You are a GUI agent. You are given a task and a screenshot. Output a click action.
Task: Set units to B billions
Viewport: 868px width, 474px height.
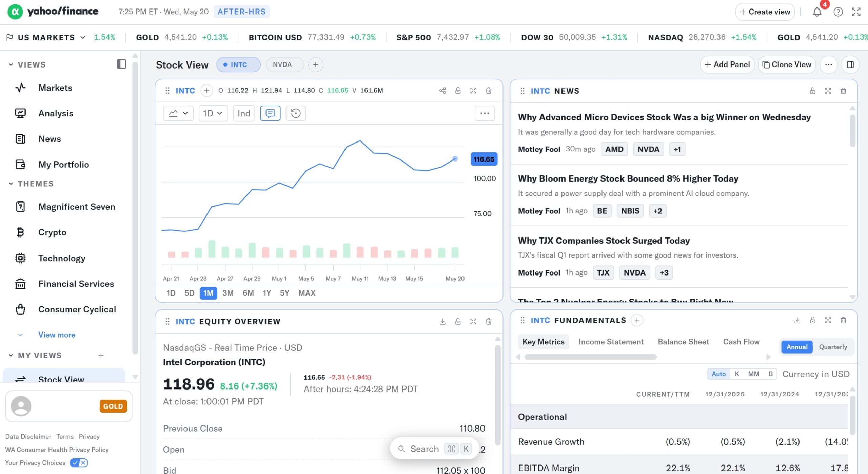(x=770, y=374)
